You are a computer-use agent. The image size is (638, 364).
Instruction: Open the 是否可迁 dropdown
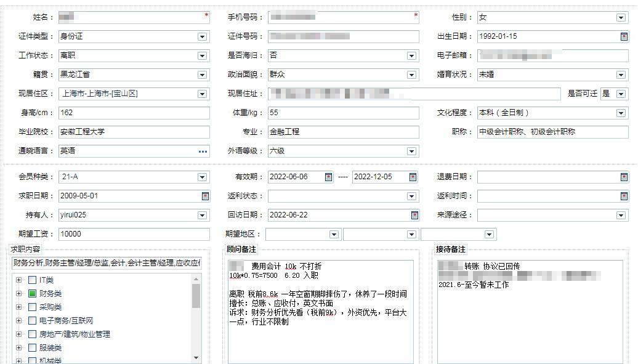(621, 94)
